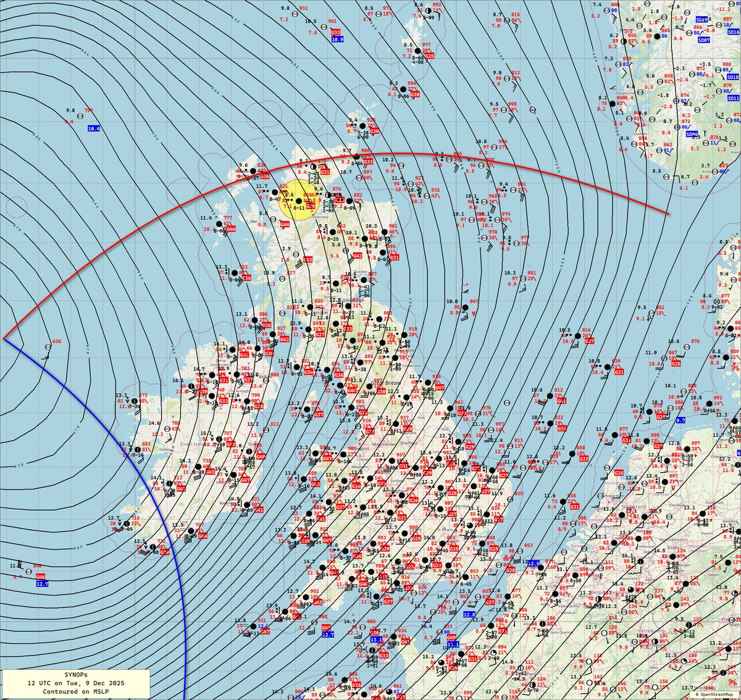Image resolution: width=741 pixels, height=700 pixels.
Task: Click the station circle beside the 797 Atlantic reading
Action: click(x=80, y=115)
